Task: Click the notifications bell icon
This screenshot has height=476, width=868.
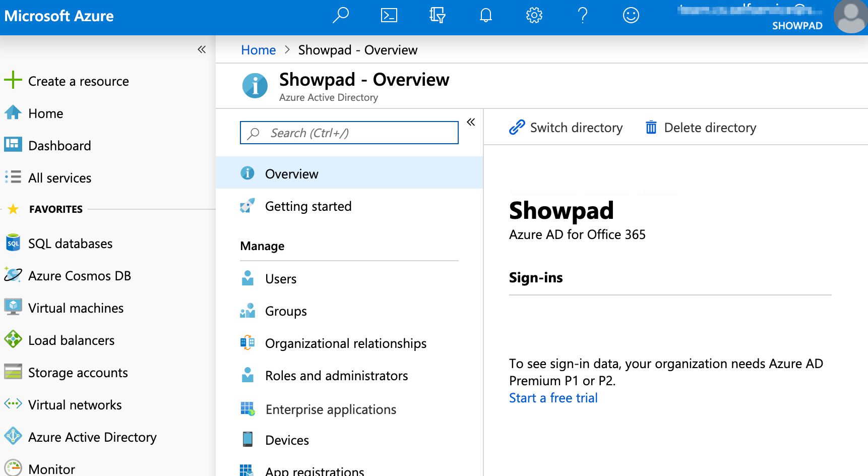Action: (485, 16)
